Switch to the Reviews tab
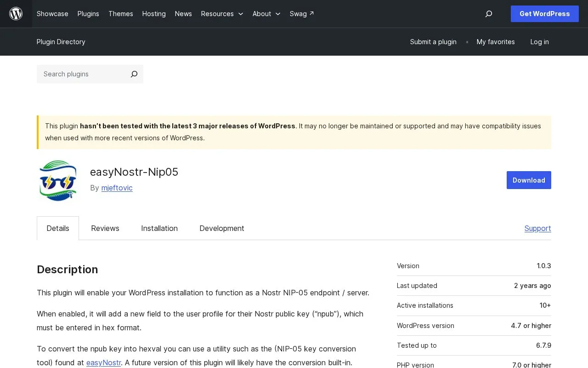 [105, 228]
